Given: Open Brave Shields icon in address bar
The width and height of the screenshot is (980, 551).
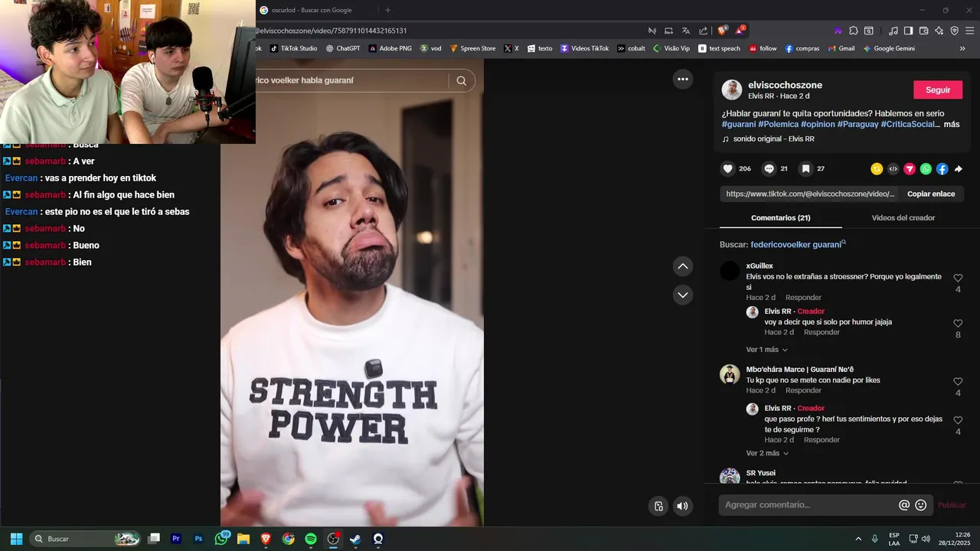Looking at the screenshot, I should click(721, 31).
